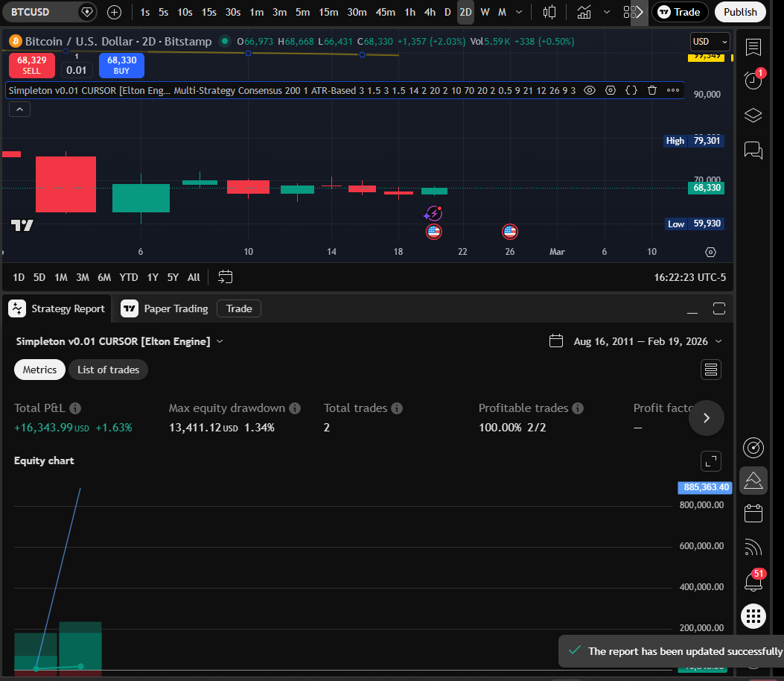
Task: Open the USD currency dropdown
Action: click(x=710, y=42)
